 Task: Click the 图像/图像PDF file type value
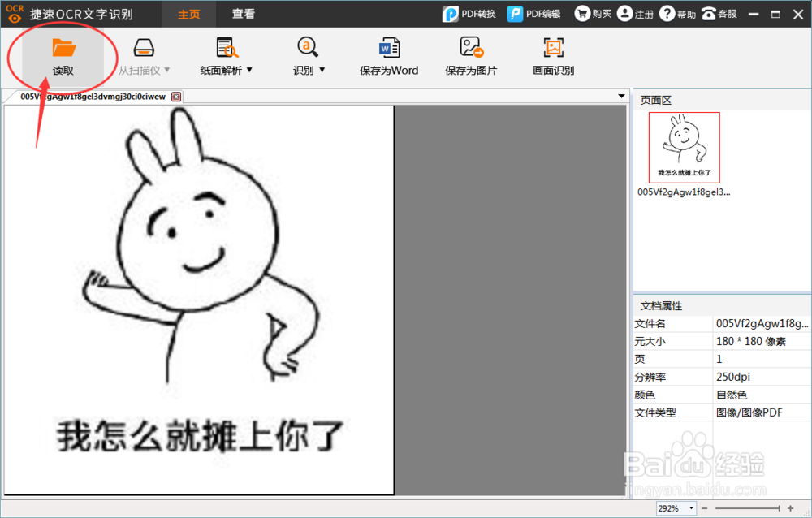[749, 412]
